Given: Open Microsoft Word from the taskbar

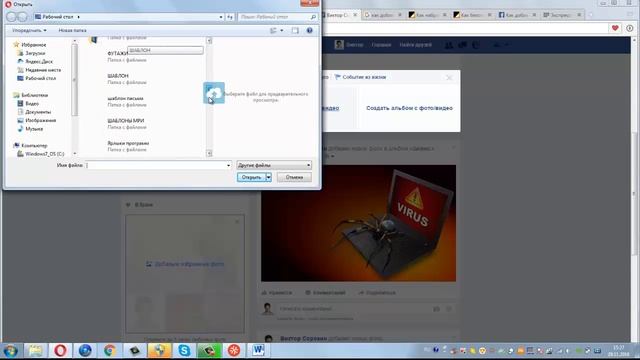Looking at the screenshot, I should (258, 351).
